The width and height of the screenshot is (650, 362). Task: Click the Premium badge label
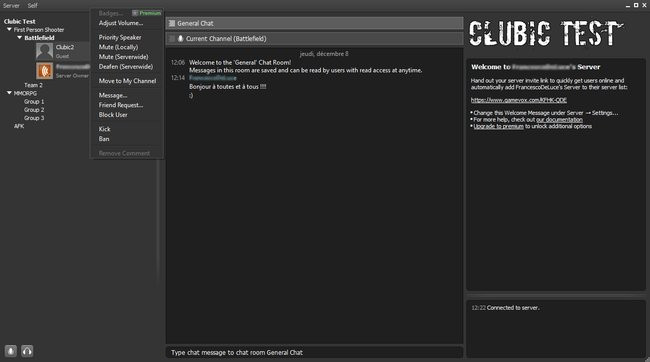point(147,13)
